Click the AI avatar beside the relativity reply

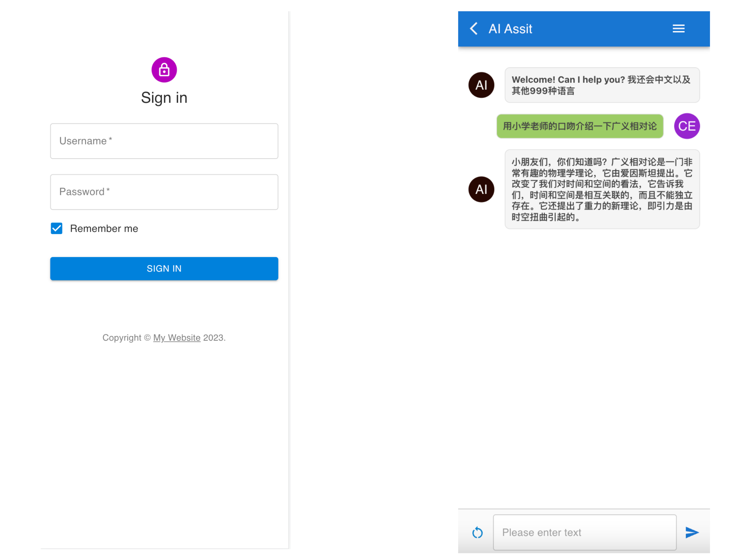[481, 189]
